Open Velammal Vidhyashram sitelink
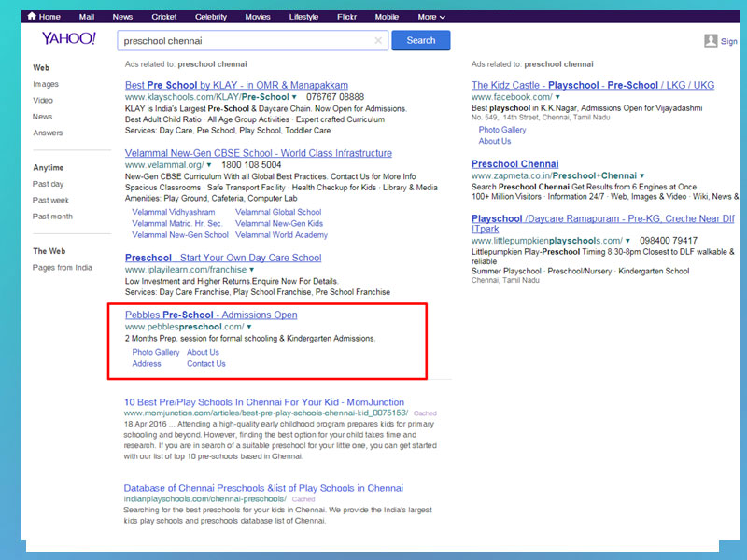 click(174, 213)
